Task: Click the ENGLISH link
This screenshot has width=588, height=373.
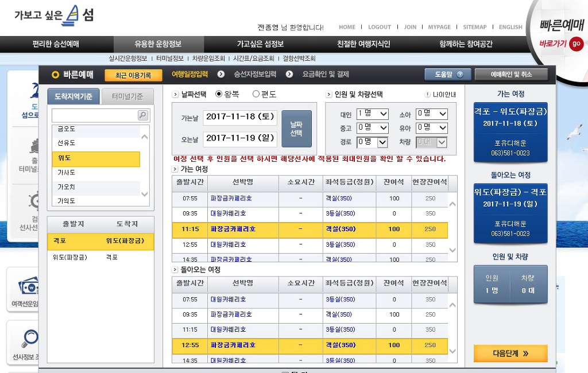Action: pos(510,27)
